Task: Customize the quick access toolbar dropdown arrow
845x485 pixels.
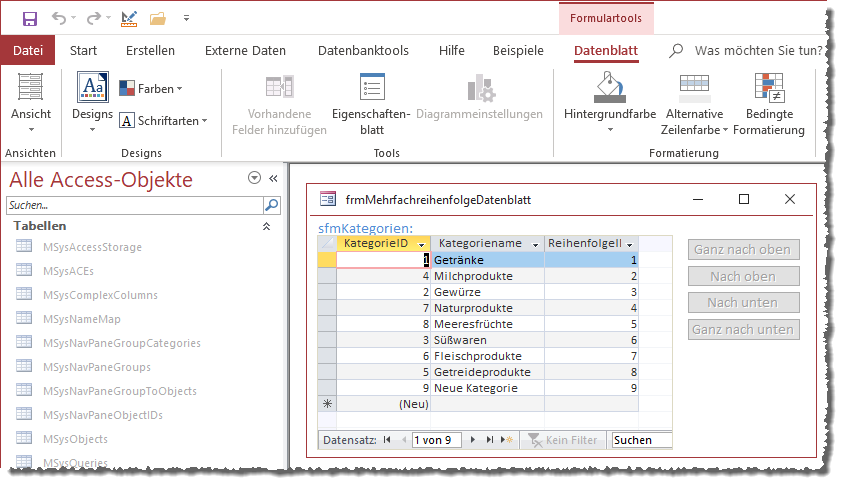Action: (x=186, y=18)
